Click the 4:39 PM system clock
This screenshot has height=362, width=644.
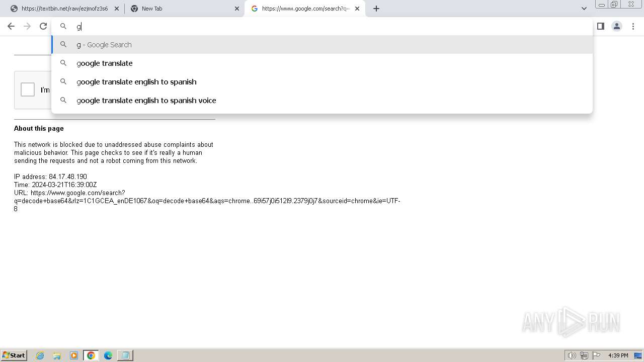[618, 355]
